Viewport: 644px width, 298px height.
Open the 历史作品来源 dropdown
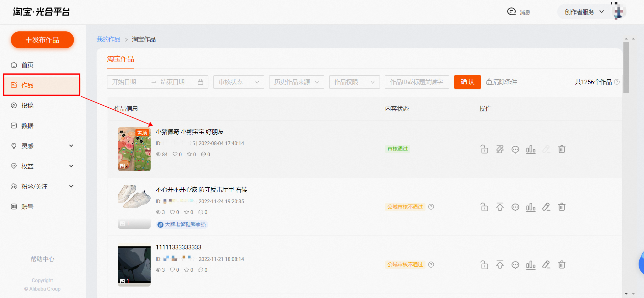point(297,82)
